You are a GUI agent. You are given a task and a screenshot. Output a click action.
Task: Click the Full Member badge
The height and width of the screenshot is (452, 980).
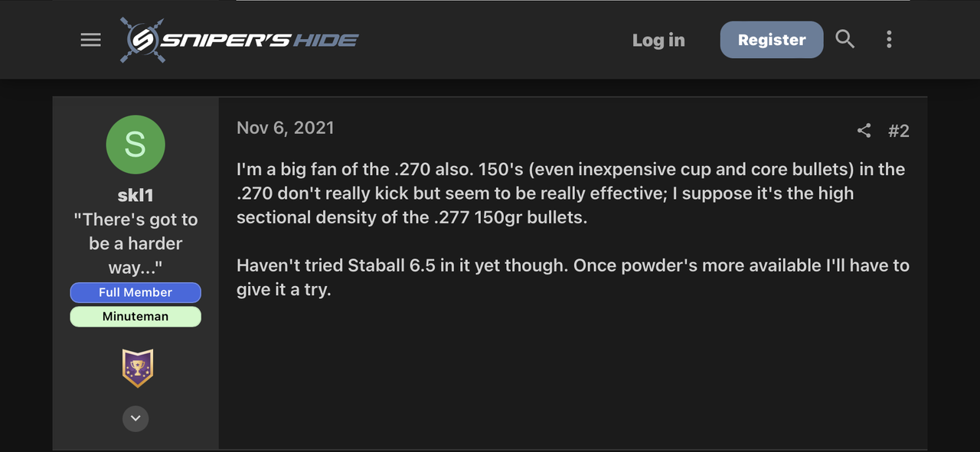point(136,292)
